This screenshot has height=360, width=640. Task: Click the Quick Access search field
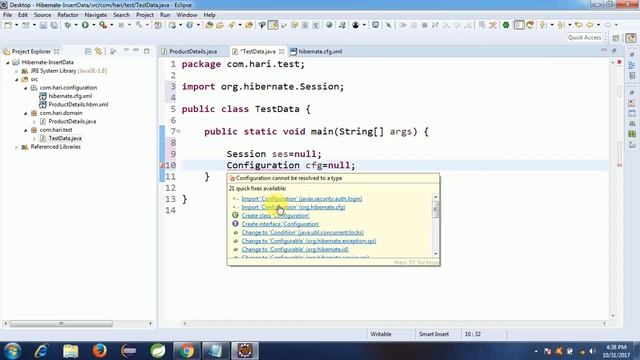click(584, 38)
